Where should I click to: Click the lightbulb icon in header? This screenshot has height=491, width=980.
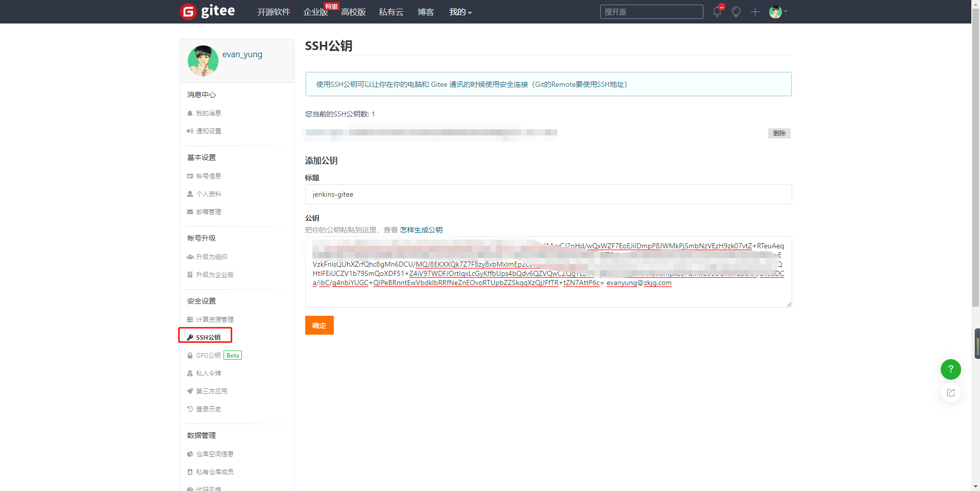coord(736,12)
